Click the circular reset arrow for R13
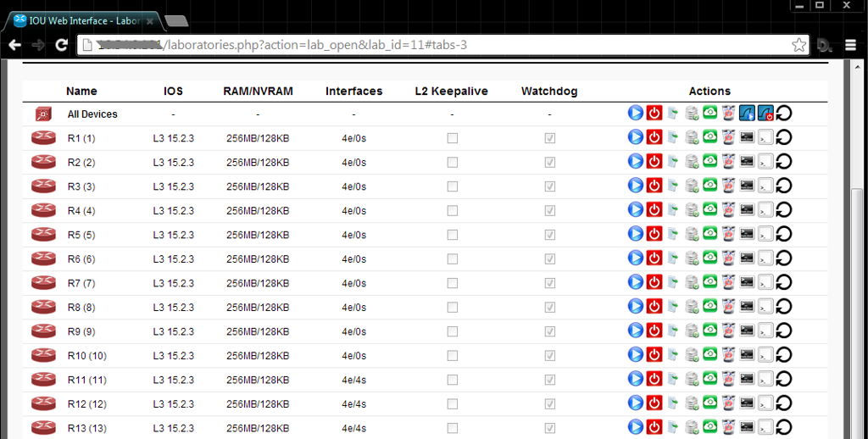Image resolution: width=868 pixels, height=439 pixels. click(784, 428)
